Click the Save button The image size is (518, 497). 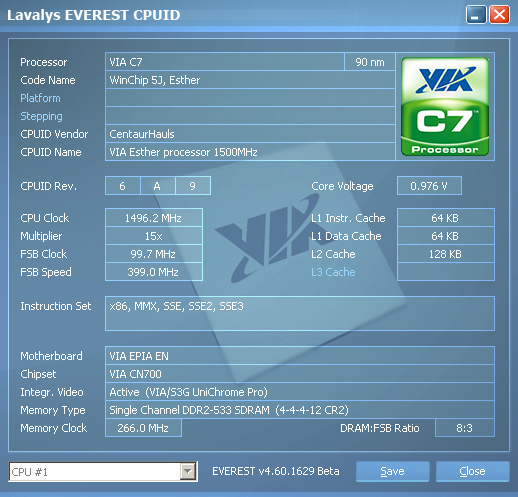pyautogui.click(x=392, y=471)
